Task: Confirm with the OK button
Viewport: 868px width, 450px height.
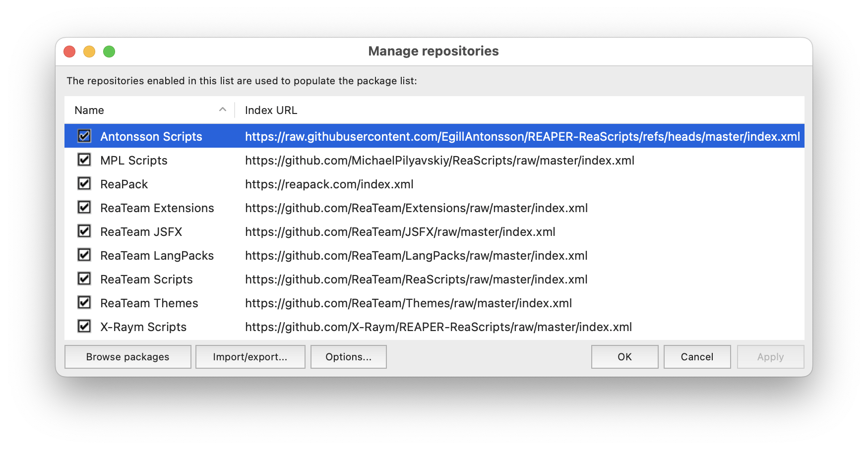Action: pyautogui.click(x=624, y=357)
